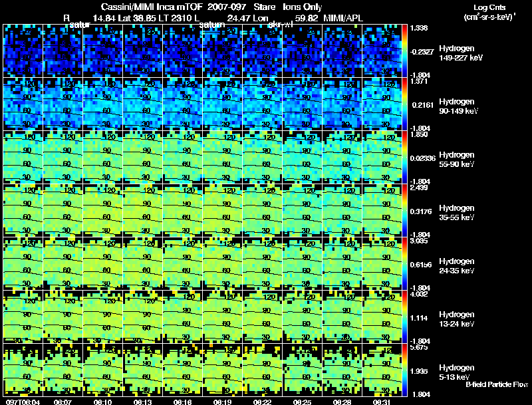Click the 097T06:04 time label
Image resolution: width=532 pixels, height=405 pixels.
coord(23,402)
